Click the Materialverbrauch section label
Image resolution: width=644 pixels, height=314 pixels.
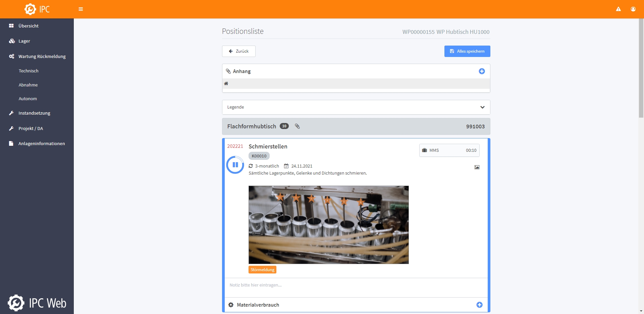point(258,305)
